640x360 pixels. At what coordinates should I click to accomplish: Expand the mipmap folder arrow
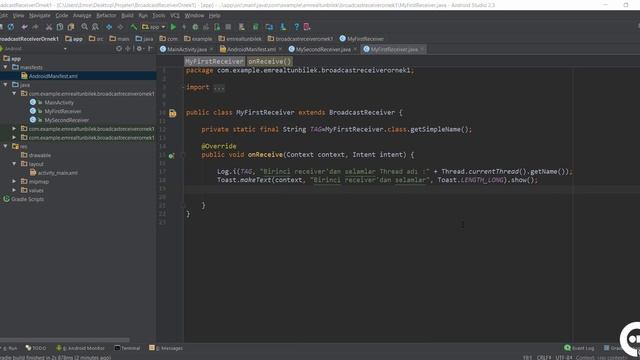click(14, 181)
